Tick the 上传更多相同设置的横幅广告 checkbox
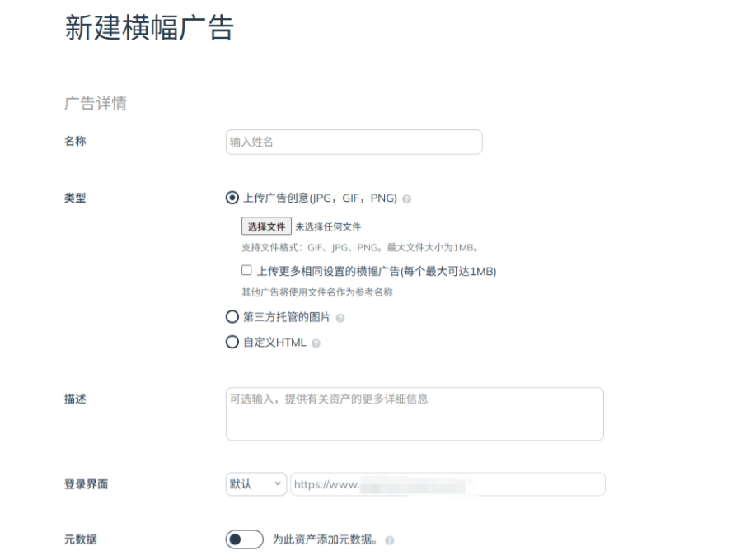745x560 pixels. (x=246, y=270)
